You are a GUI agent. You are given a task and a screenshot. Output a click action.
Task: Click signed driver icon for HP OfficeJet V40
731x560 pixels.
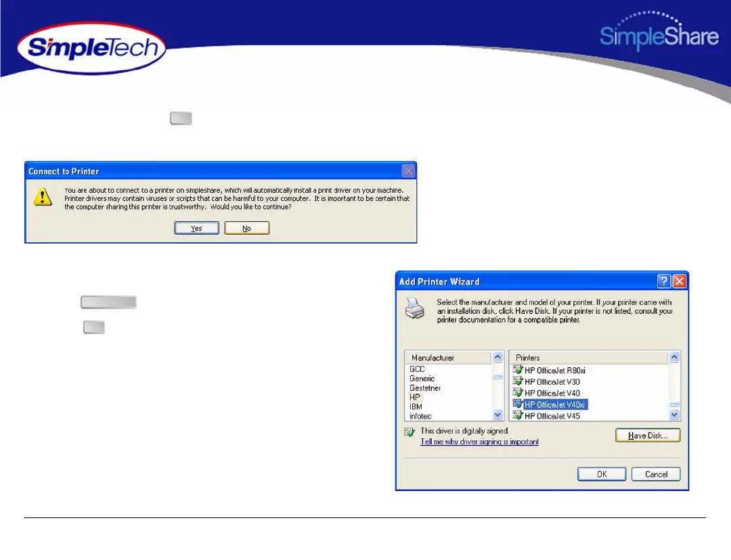click(x=518, y=393)
